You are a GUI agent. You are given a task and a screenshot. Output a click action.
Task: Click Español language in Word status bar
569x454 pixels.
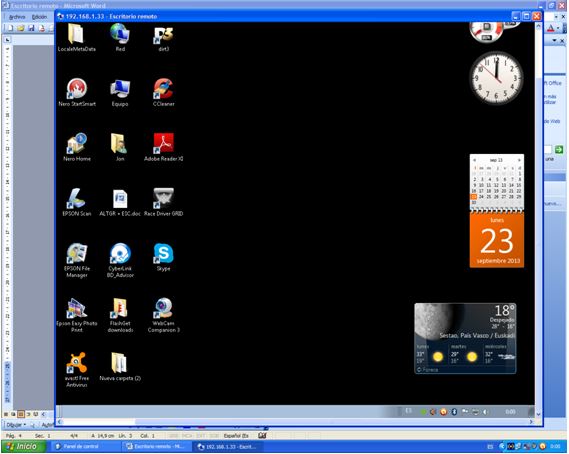pyautogui.click(x=236, y=435)
